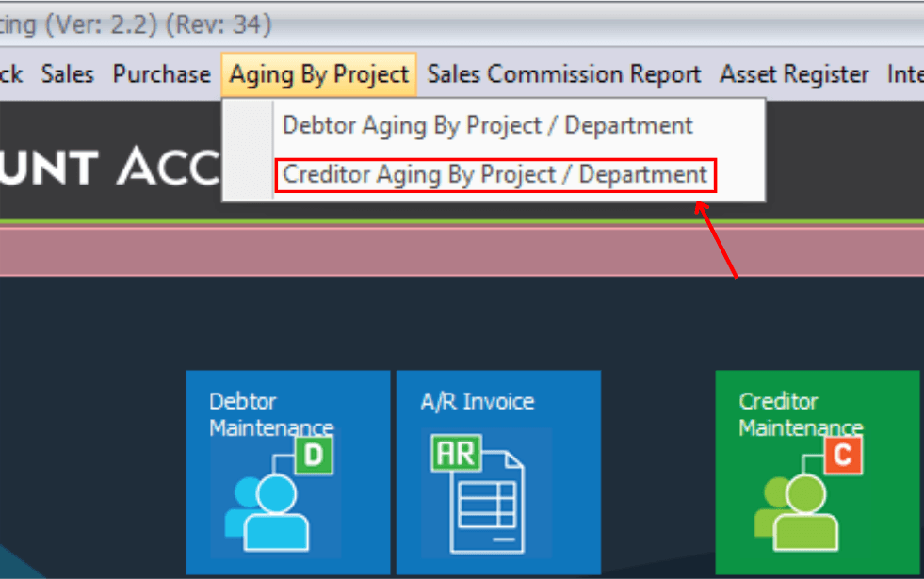Select the highlighted Creditor Aging By Project / Department
Viewport: 924px width, 579px height.
tap(494, 174)
